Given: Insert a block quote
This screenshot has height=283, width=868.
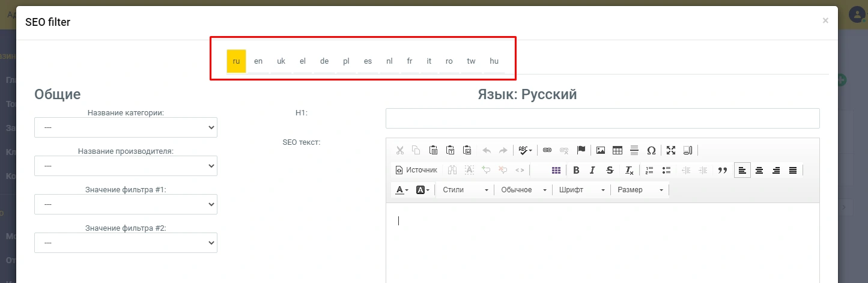Looking at the screenshot, I should 723,170.
